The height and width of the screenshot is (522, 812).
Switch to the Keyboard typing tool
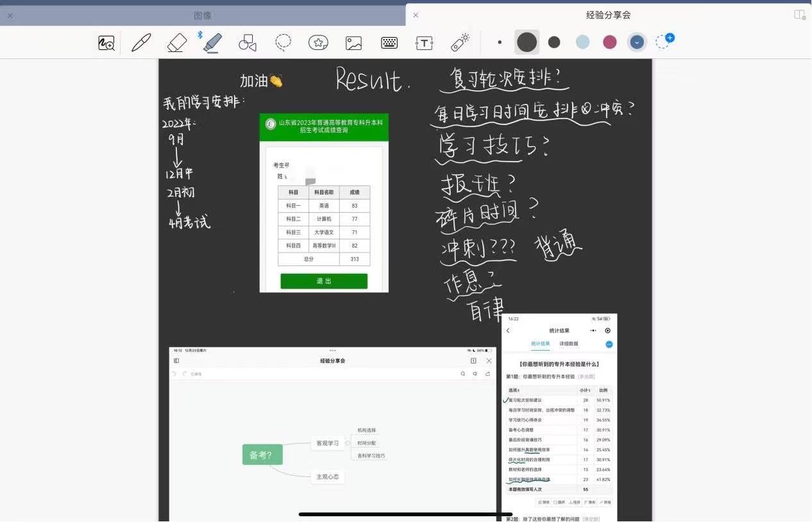pyautogui.click(x=389, y=43)
